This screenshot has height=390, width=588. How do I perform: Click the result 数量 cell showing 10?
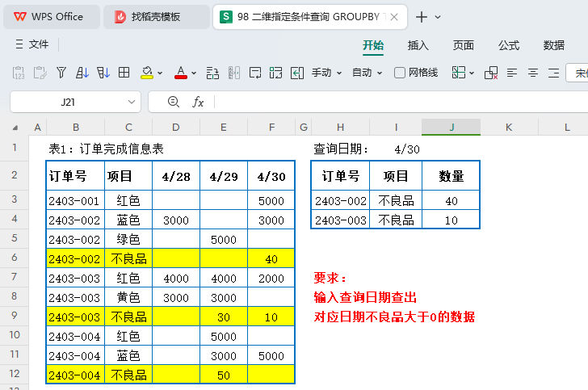451,220
